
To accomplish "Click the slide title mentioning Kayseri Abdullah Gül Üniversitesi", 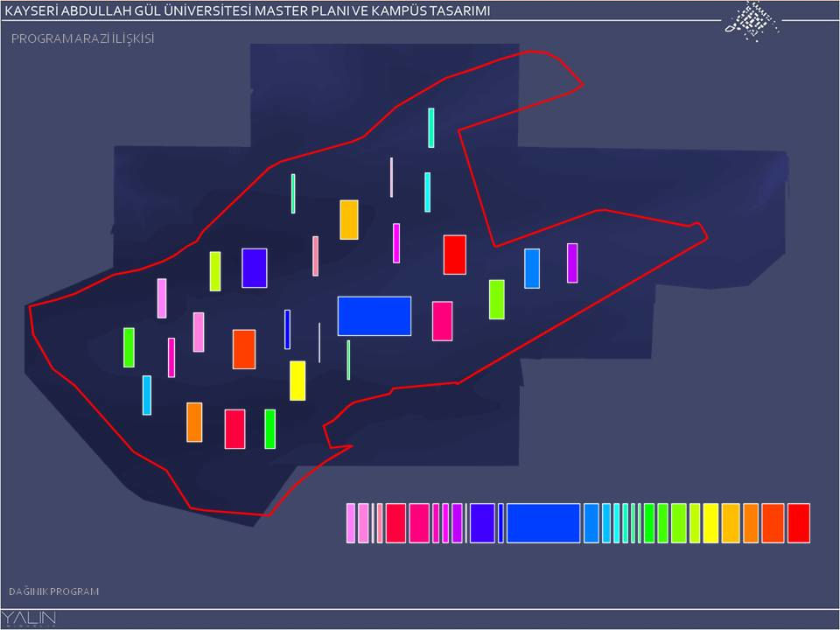I will [248, 10].
